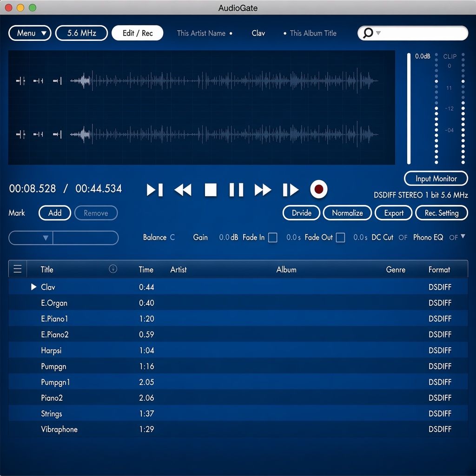476x476 pixels.
Task: Select the E.Piano1 track
Action: tap(238, 318)
